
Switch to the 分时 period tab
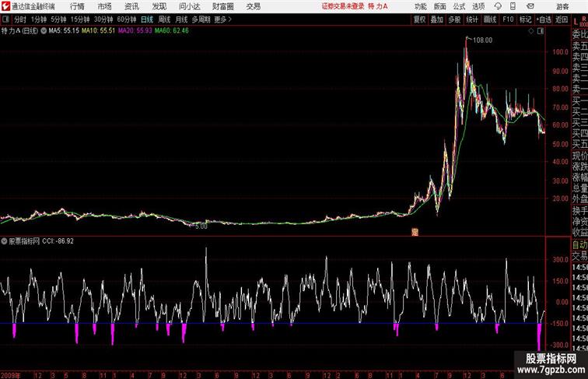pyautogui.click(x=20, y=19)
